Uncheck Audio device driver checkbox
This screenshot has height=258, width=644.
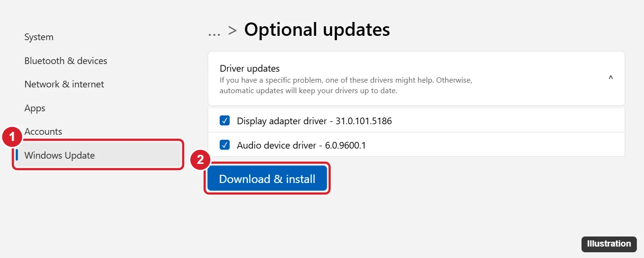coord(225,145)
